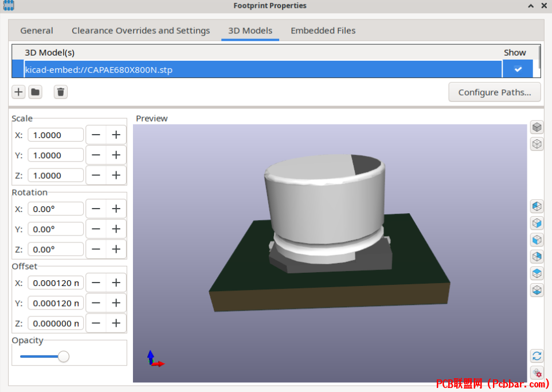Click the Scale X input field
This screenshot has height=392, width=552.
pyautogui.click(x=56, y=135)
